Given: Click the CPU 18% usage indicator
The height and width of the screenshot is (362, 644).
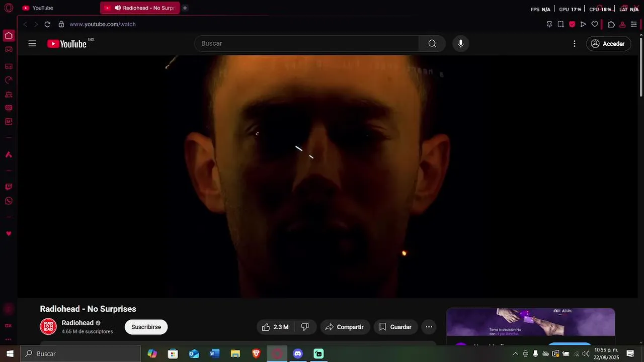Looking at the screenshot, I should pyautogui.click(x=600, y=9).
